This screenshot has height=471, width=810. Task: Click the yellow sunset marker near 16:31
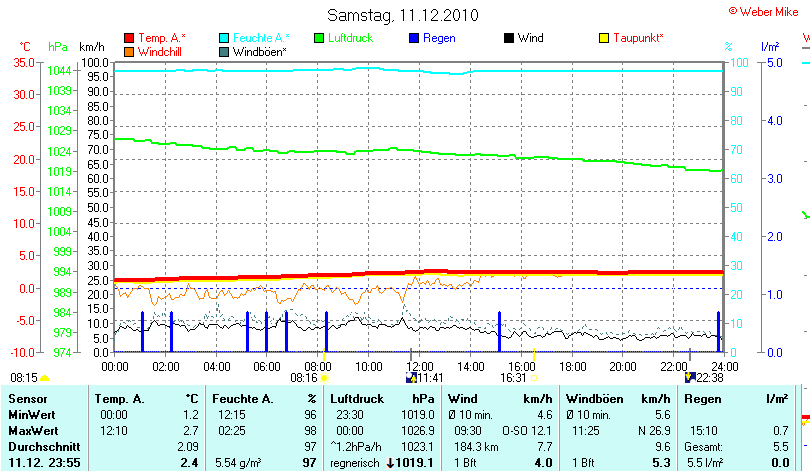(x=534, y=355)
